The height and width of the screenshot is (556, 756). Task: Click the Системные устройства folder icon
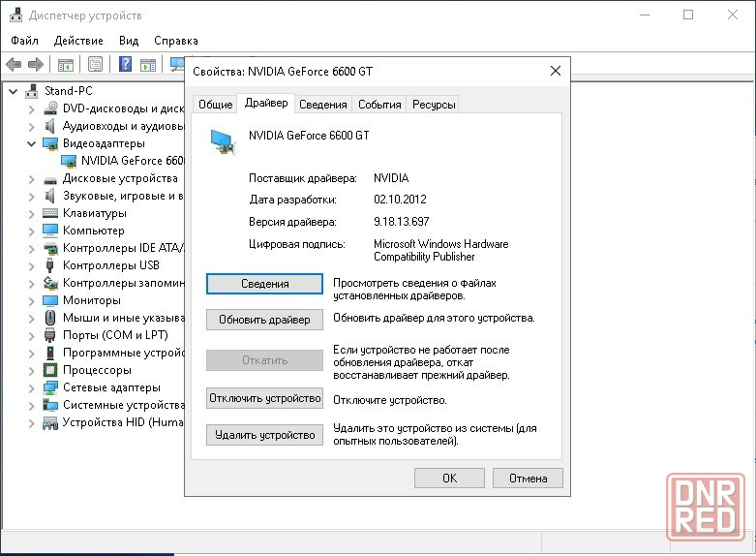point(50,405)
